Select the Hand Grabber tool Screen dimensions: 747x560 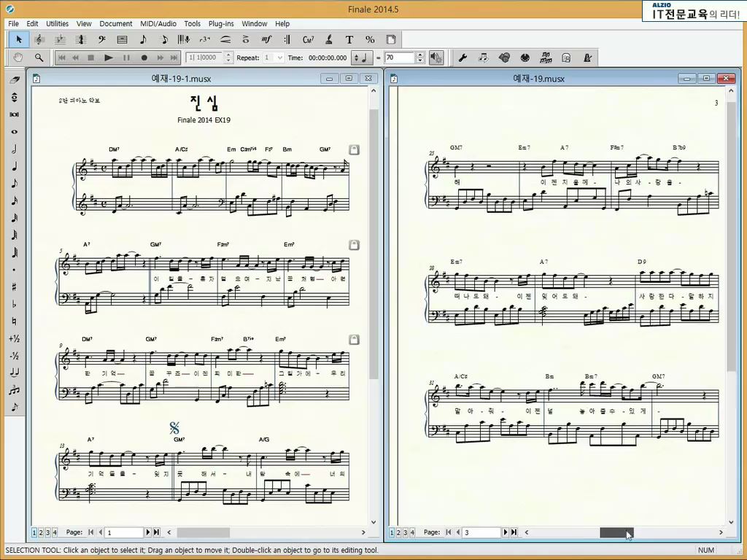(x=18, y=58)
